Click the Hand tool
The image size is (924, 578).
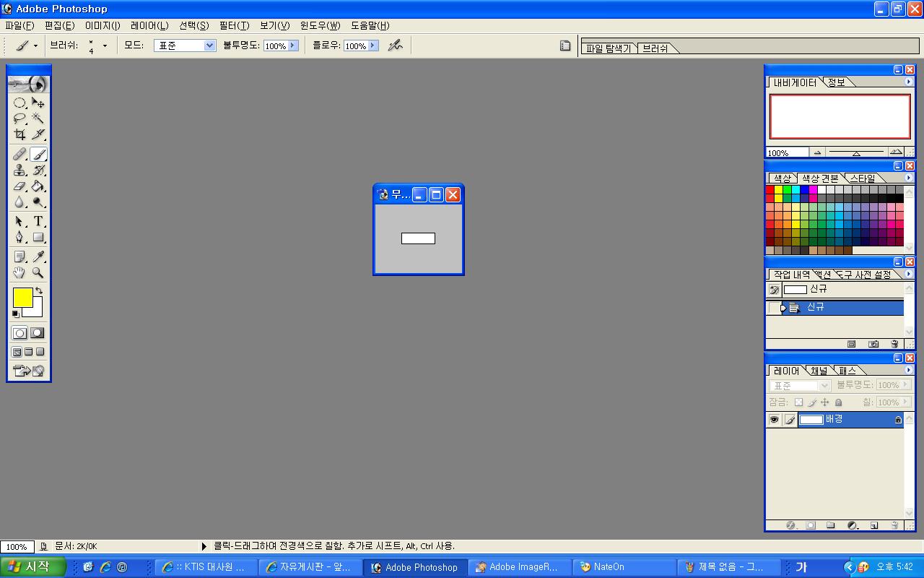pos(19,273)
